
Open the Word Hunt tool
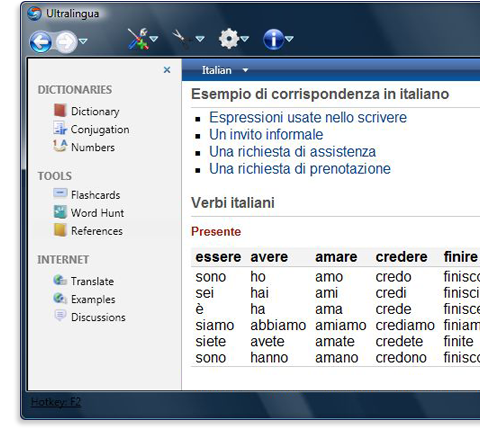pyautogui.click(x=89, y=213)
